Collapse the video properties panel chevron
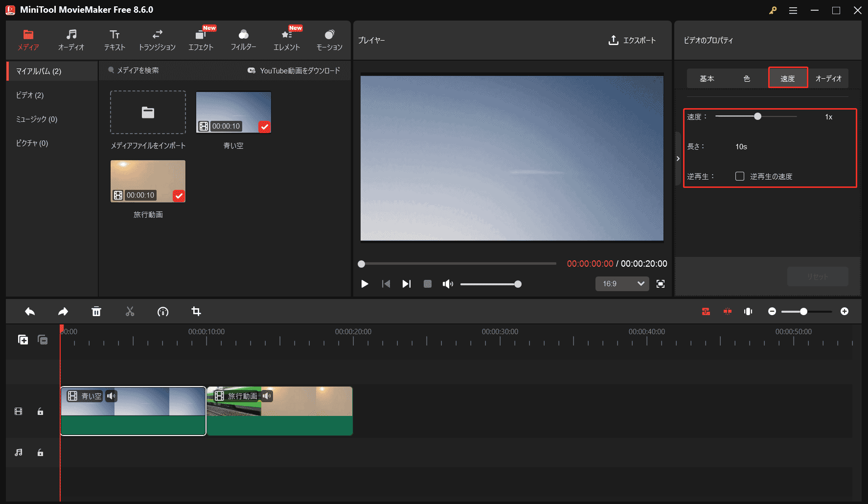Screen dimensions: 868x504 [678, 158]
